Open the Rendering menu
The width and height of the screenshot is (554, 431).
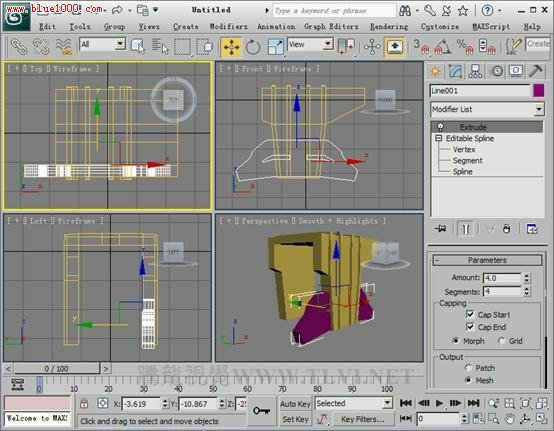pyautogui.click(x=389, y=26)
